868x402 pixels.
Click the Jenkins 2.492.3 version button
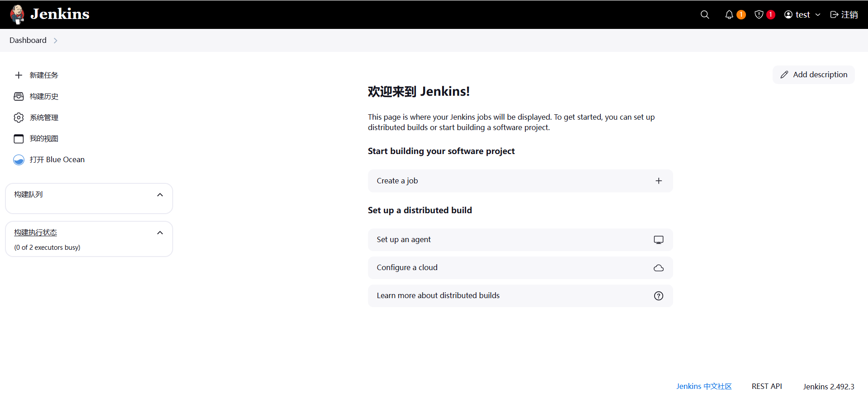pos(829,387)
